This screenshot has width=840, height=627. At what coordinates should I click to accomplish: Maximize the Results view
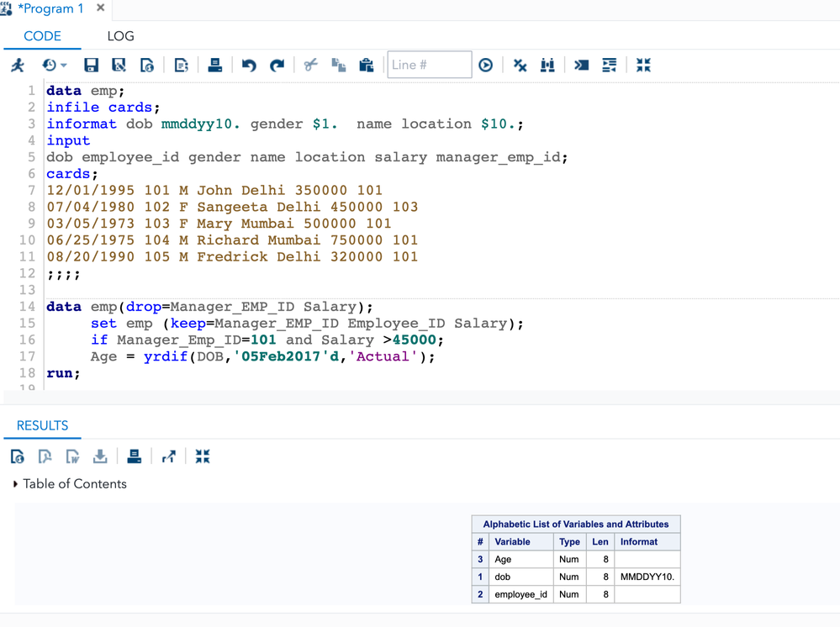coord(203,456)
